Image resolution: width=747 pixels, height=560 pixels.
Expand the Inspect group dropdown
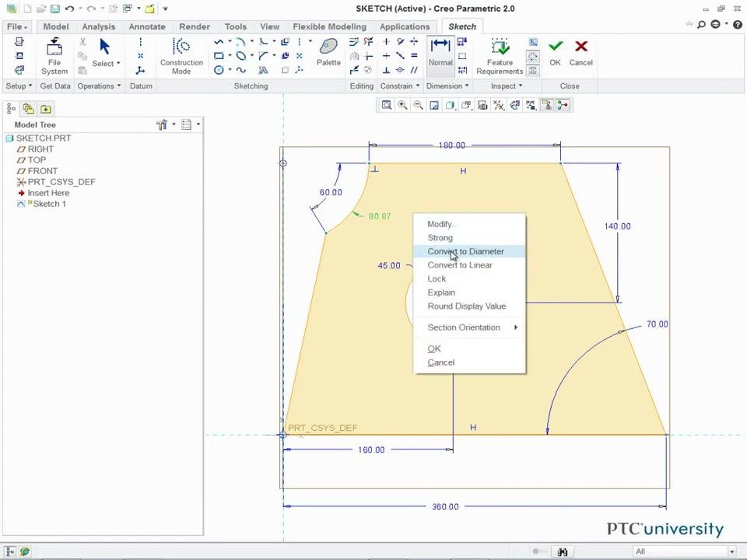[507, 86]
